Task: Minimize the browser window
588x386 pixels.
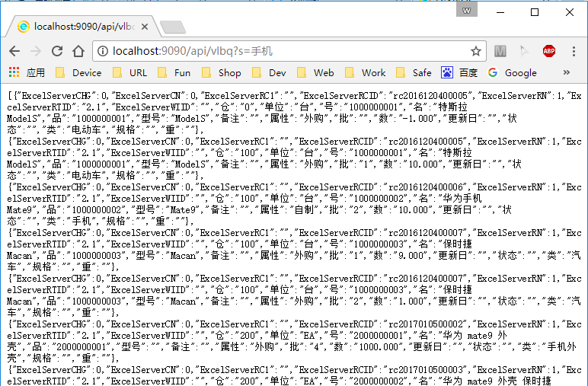Action: coord(500,12)
